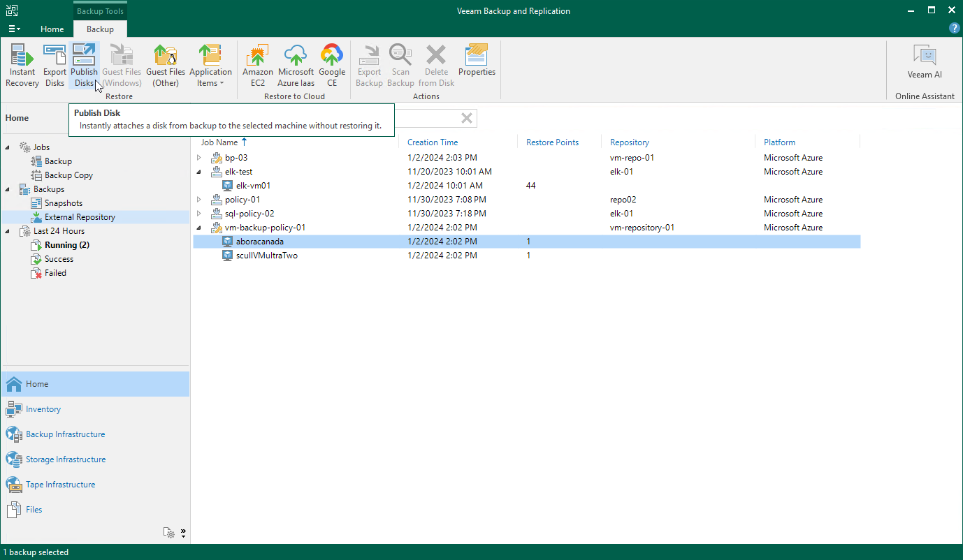This screenshot has width=963, height=560.
Task: Clear the search box with the X
Action: coord(467,118)
